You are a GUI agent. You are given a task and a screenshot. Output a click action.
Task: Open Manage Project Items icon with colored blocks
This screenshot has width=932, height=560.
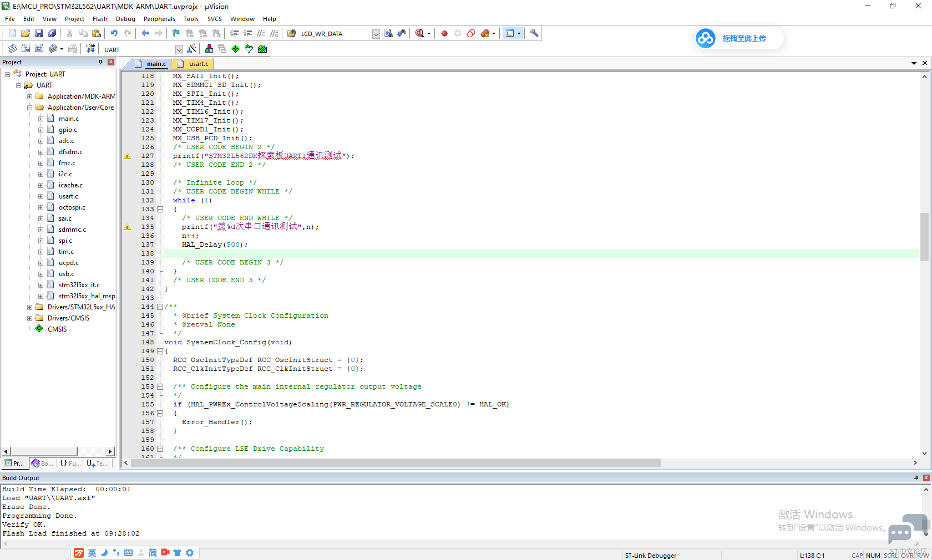[x=209, y=49]
